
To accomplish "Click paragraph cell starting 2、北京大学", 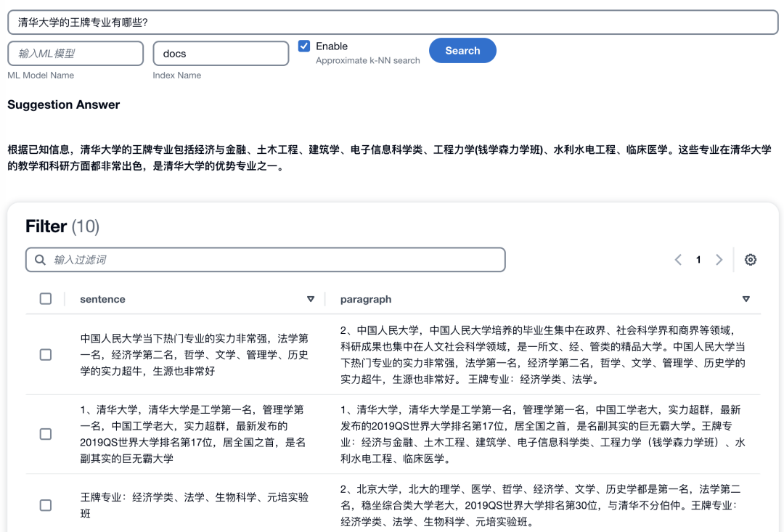I will click(x=541, y=505).
